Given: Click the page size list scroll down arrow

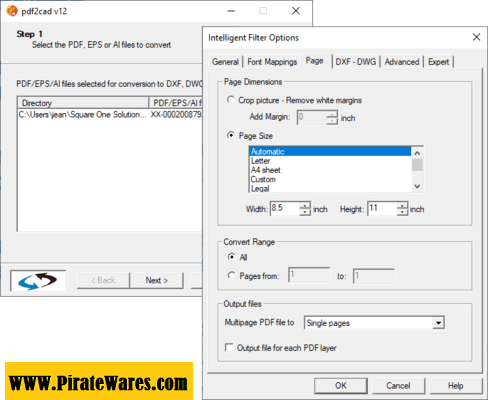Looking at the screenshot, I should coord(417,186).
